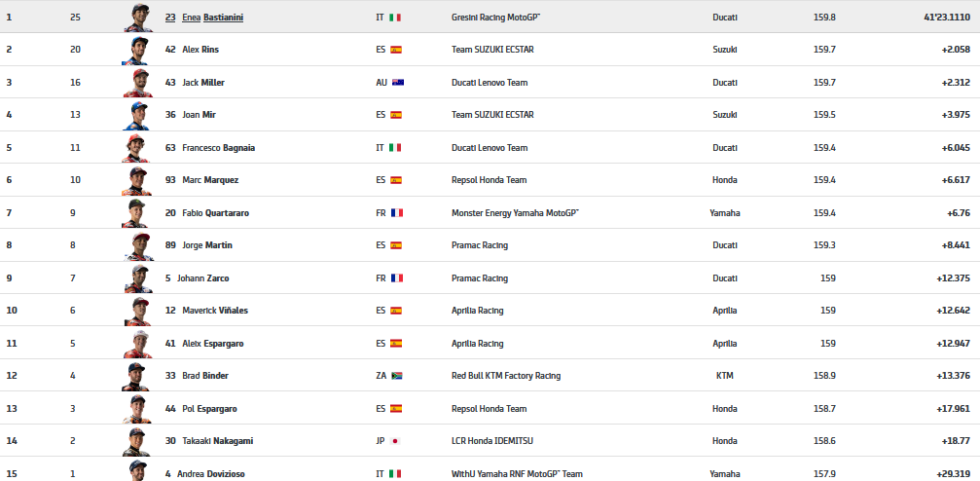This screenshot has height=481, width=980.
Task: Click Spanish flag in Viñales row
Action: click(x=396, y=311)
